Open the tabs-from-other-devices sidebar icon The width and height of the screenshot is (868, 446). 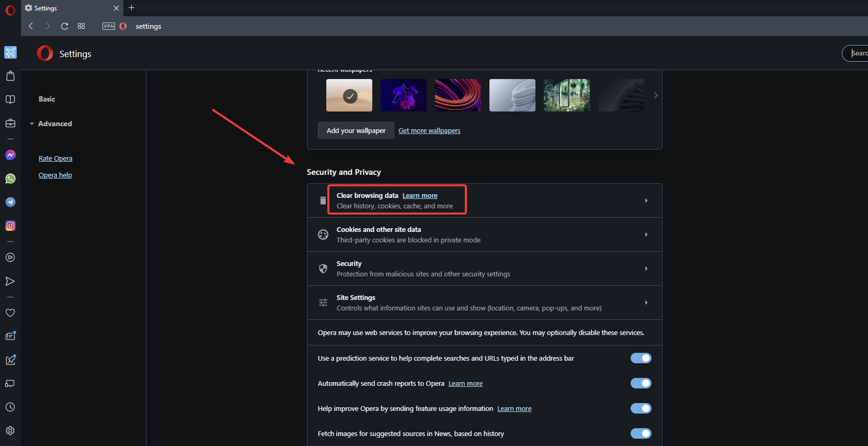[10, 384]
